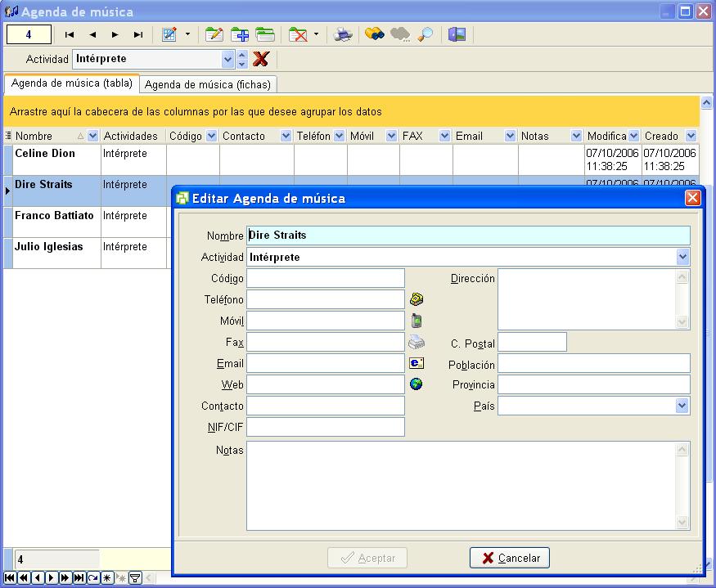Click the globe icon beside Web

click(x=416, y=384)
